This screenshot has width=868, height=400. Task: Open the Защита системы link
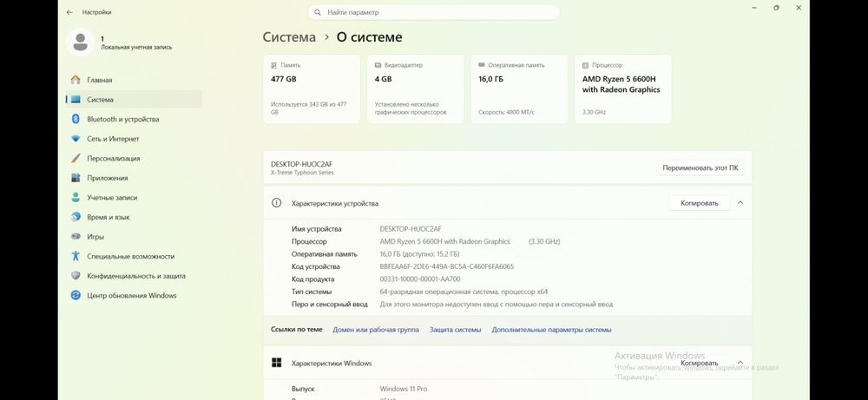[455, 330]
